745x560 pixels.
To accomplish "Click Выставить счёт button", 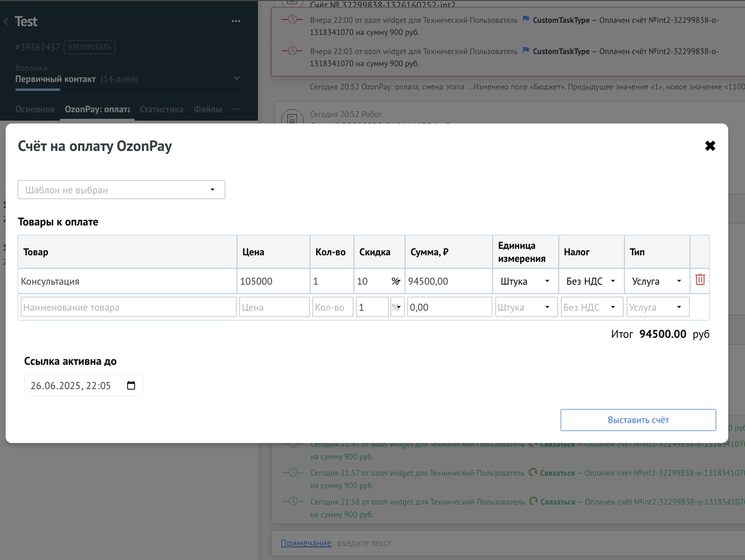I will click(x=638, y=420).
